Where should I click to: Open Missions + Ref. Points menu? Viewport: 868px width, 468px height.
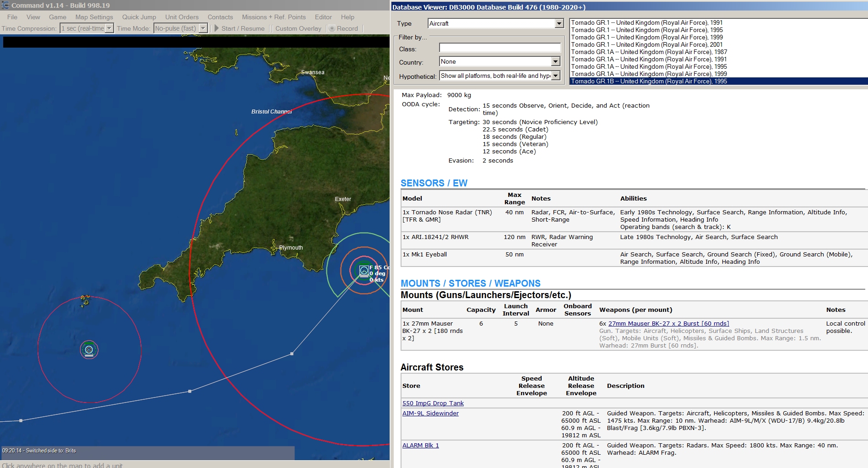274,17
